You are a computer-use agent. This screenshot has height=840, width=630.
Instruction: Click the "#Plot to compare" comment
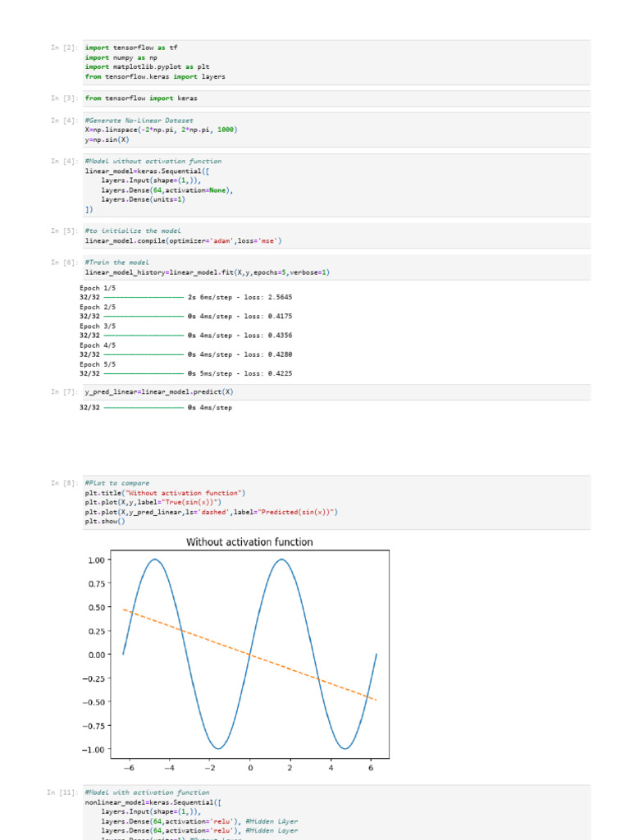point(116,483)
